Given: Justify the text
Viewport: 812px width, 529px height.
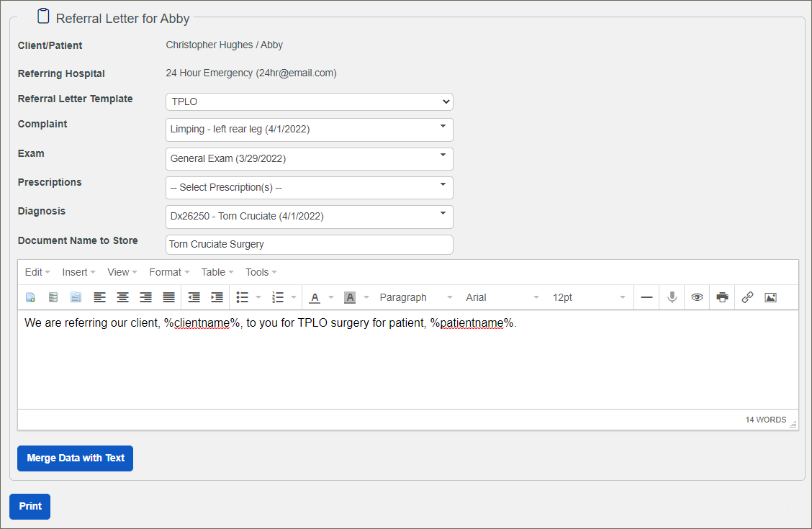Looking at the screenshot, I should 169,298.
